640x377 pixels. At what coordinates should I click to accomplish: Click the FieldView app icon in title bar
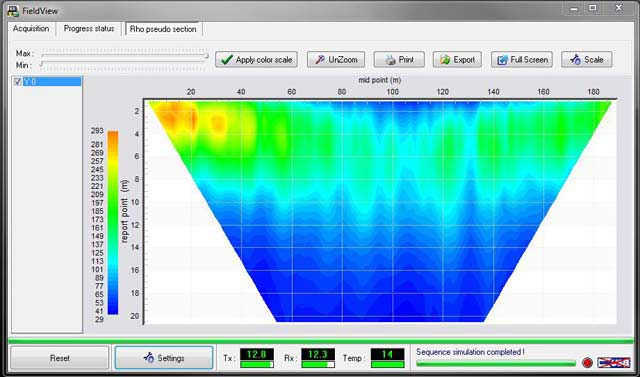(x=13, y=10)
